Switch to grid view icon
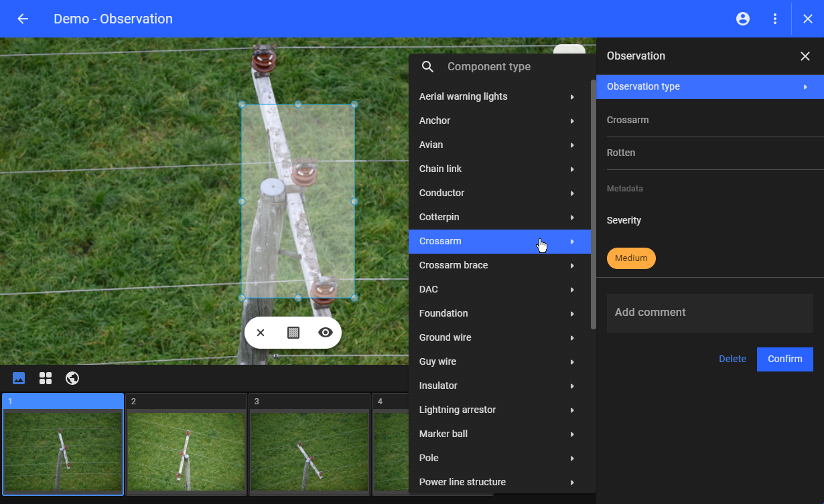 pos(46,378)
